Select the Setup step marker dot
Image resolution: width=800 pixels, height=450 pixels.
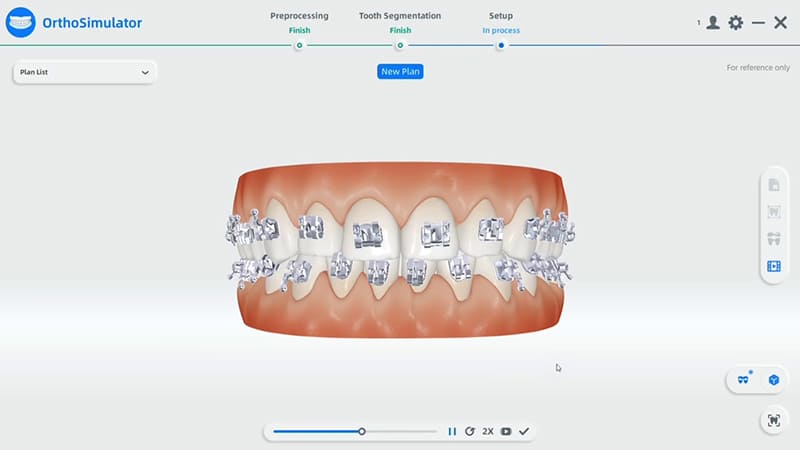pyautogui.click(x=501, y=45)
